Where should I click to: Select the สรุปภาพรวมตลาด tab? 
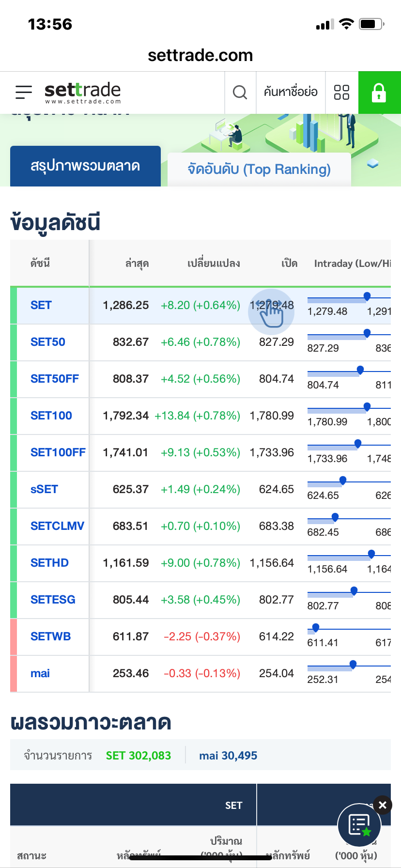pyautogui.click(x=85, y=166)
